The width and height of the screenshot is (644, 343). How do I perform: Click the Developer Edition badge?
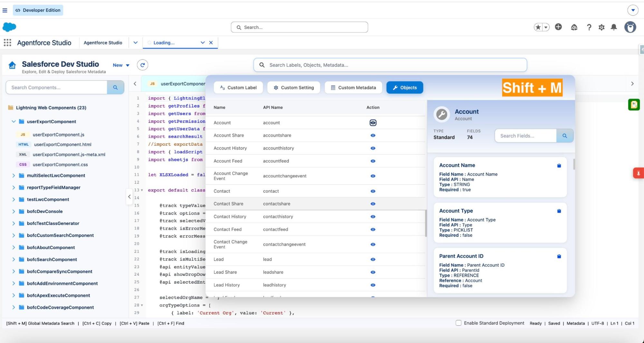click(x=38, y=10)
